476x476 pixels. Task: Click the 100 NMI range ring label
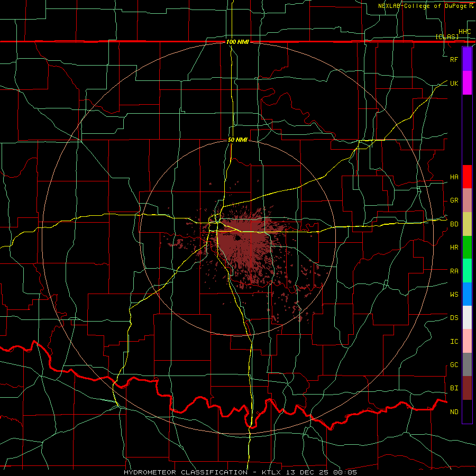pos(237,42)
